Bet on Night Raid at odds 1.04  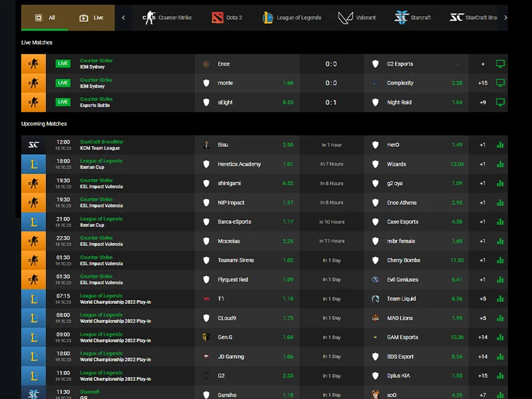click(x=457, y=102)
